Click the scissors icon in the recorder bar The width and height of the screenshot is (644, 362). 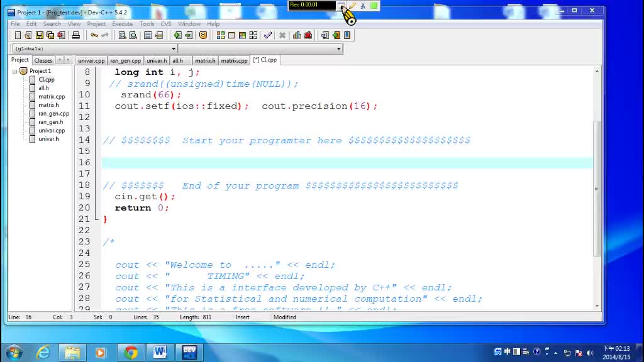(x=363, y=6)
